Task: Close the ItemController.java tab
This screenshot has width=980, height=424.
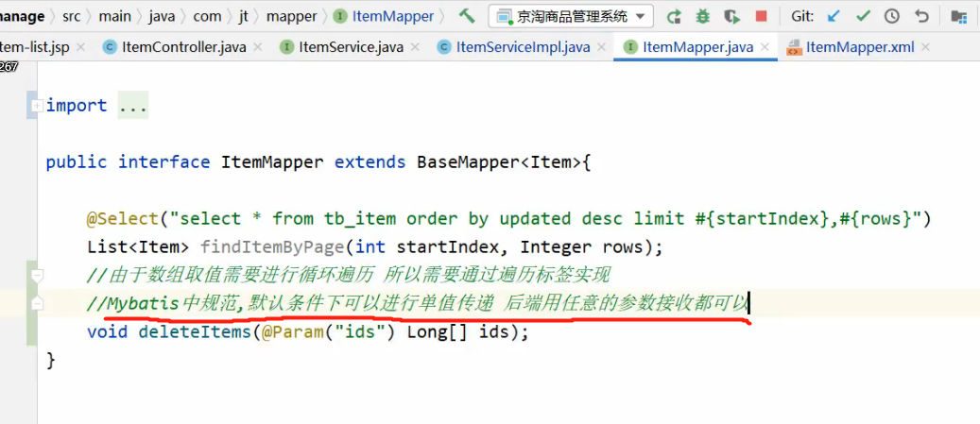Action: tap(257, 47)
